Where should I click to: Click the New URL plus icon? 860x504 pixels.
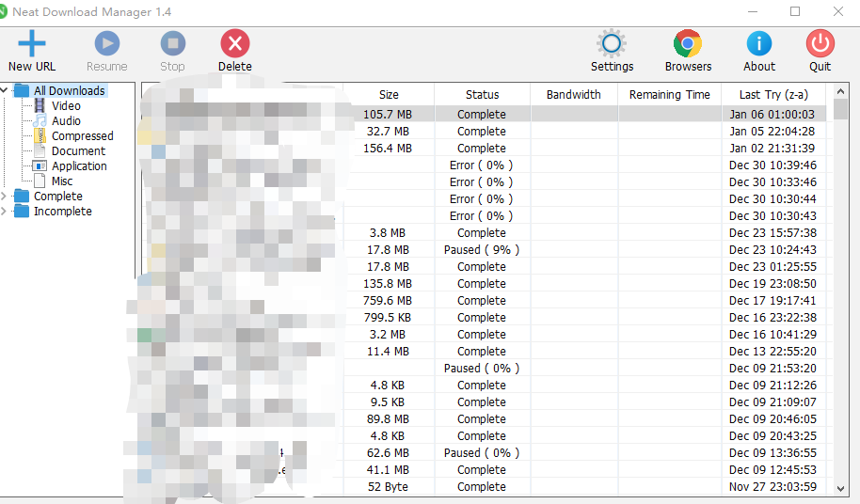click(x=32, y=43)
